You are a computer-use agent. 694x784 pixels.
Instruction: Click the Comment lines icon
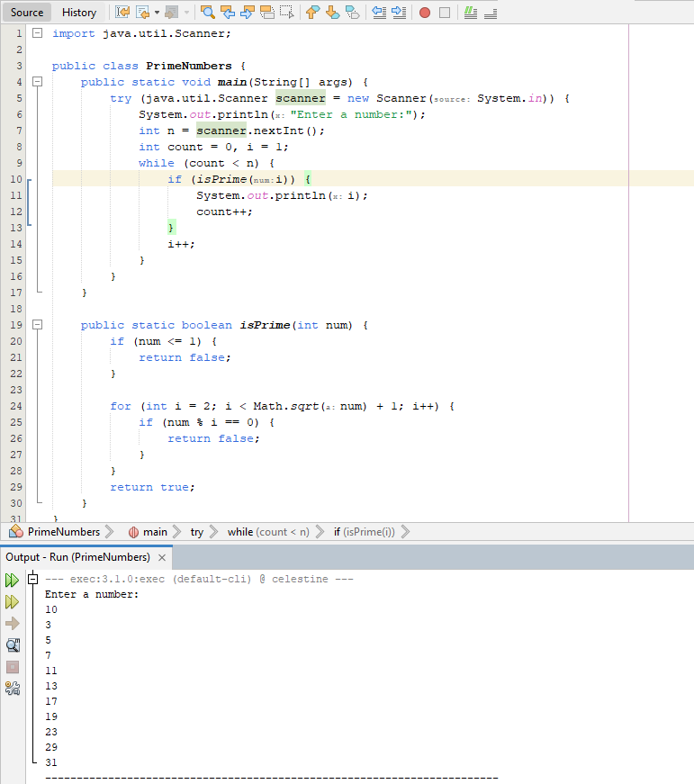point(471,12)
